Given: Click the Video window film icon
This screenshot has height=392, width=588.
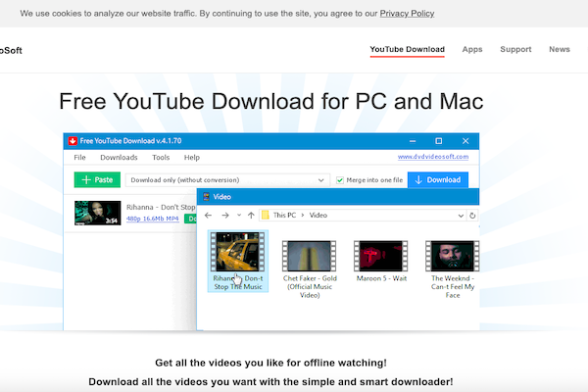Looking at the screenshot, I should [206, 197].
